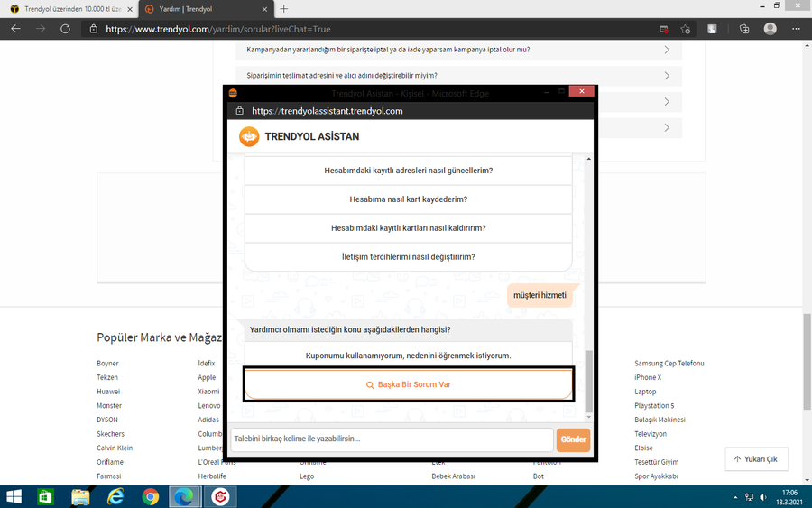Viewport: 812px width, 508px height.
Task: Choose 'Hesabımdaki kayıtlı adresleri nasıl güncellerim?'
Action: 409,171
